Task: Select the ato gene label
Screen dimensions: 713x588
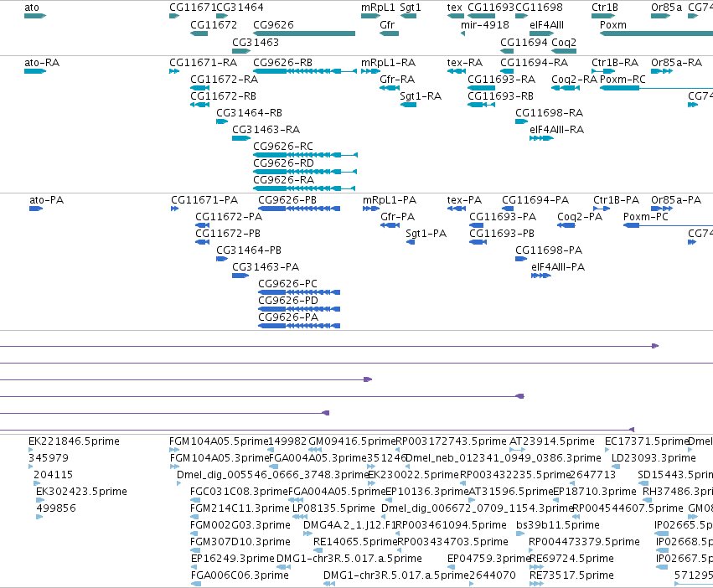Action: (x=32, y=8)
